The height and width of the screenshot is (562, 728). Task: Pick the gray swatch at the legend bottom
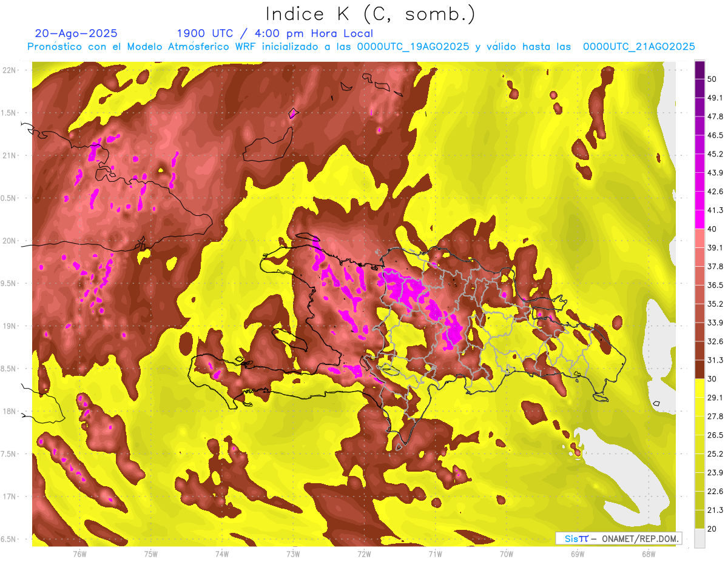[x=699, y=538]
